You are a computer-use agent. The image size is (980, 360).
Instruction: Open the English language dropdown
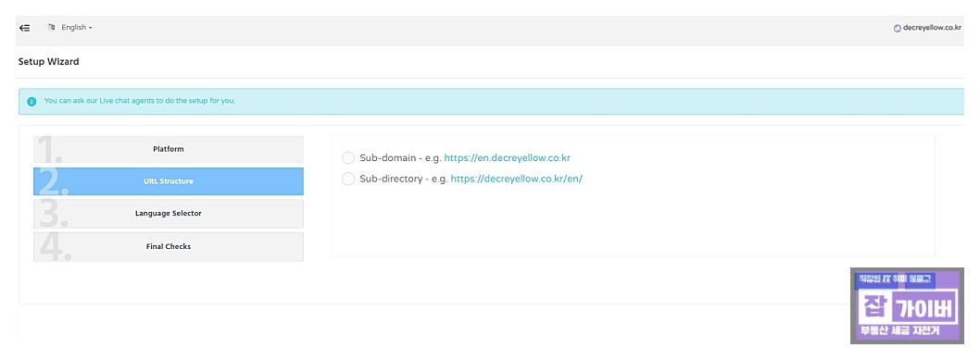point(76,28)
